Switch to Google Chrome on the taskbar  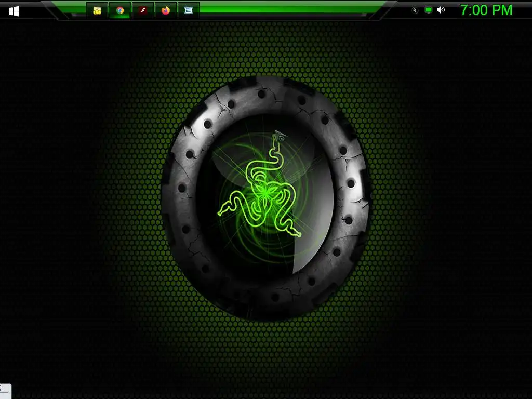pyautogui.click(x=120, y=10)
